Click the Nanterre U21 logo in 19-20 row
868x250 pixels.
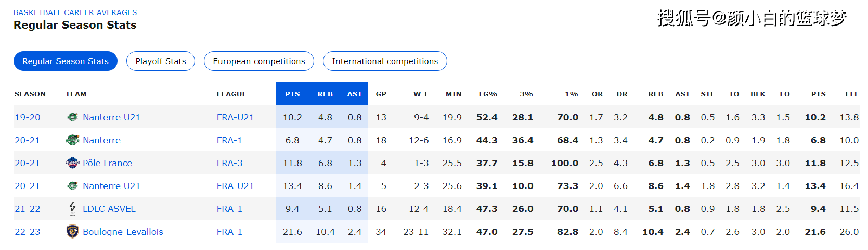click(73, 117)
